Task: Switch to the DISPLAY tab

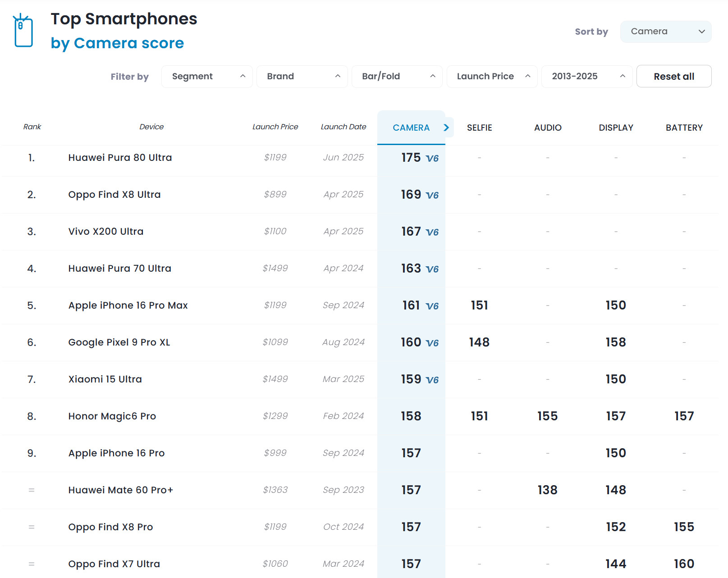Action: pos(616,128)
